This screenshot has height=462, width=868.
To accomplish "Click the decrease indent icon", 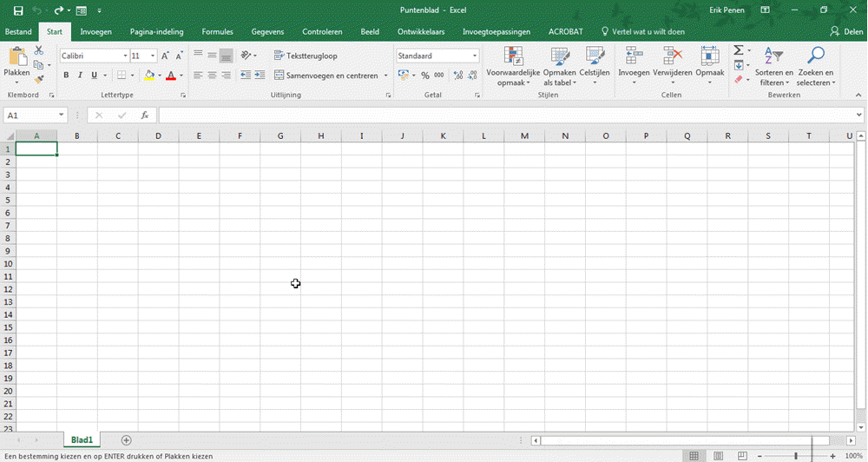I will tap(246, 76).
